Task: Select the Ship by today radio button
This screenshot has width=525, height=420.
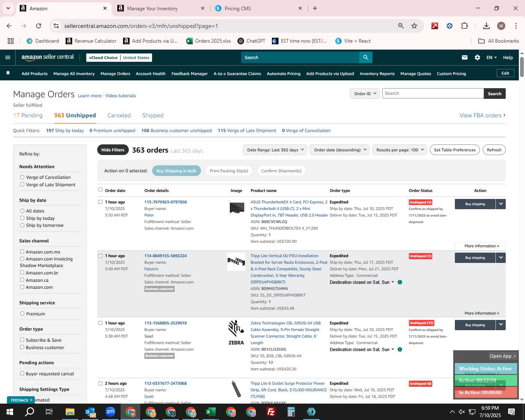Action: click(x=22, y=218)
